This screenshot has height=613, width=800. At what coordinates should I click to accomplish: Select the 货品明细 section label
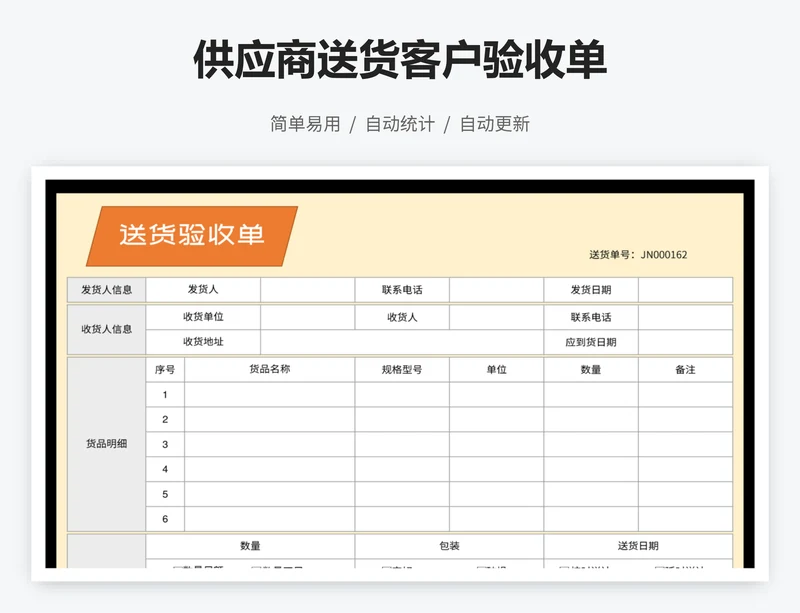pyautogui.click(x=107, y=444)
